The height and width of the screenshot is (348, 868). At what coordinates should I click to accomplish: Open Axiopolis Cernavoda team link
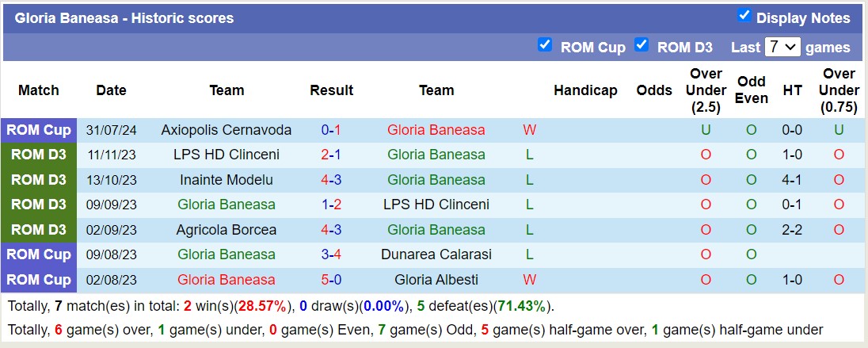click(226, 130)
